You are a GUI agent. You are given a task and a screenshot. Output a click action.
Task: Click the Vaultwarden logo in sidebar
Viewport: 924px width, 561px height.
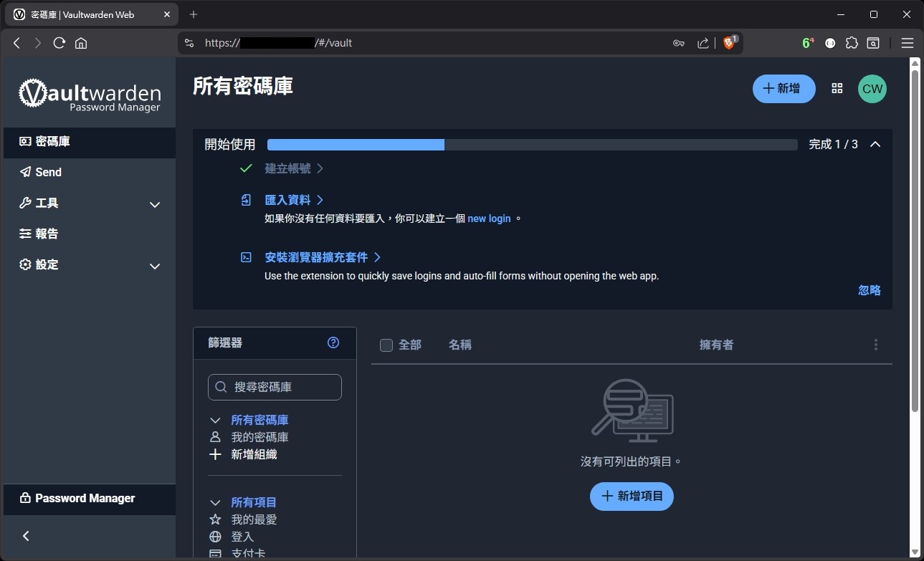90,95
